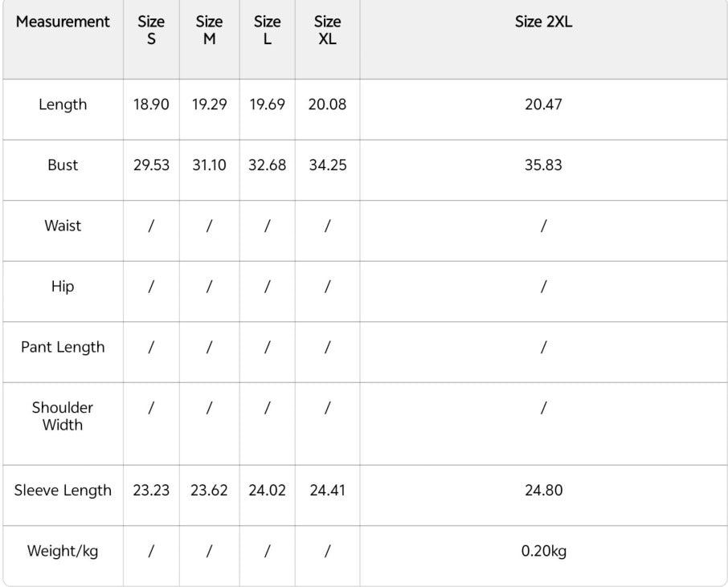Click the Length row label
The image size is (728, 587).
pyautogui.click(x=63, y=104)
